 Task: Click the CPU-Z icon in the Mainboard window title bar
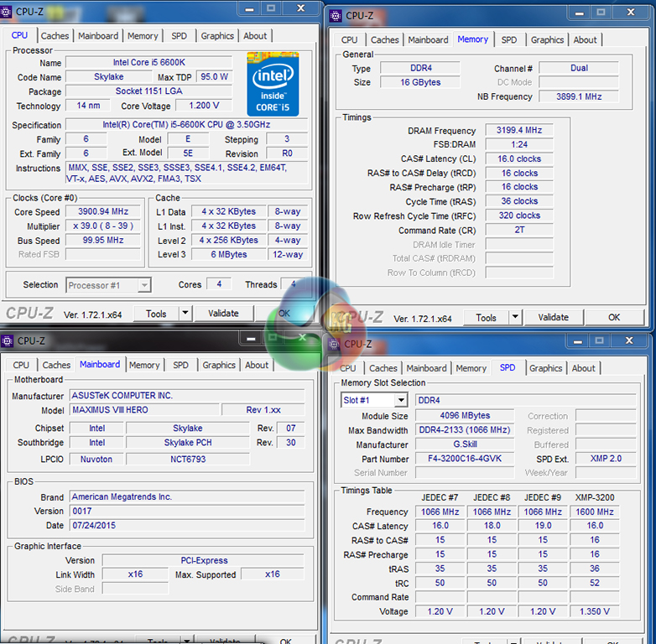point(8,340)
